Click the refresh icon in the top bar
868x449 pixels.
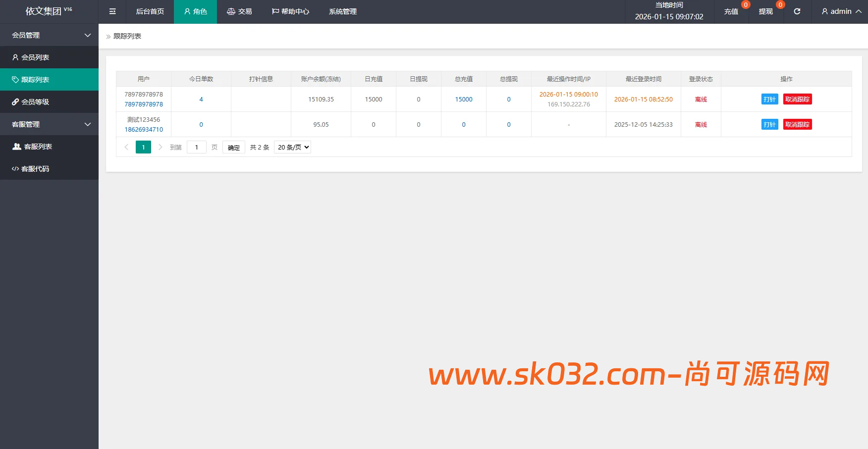tap(797, 11)
